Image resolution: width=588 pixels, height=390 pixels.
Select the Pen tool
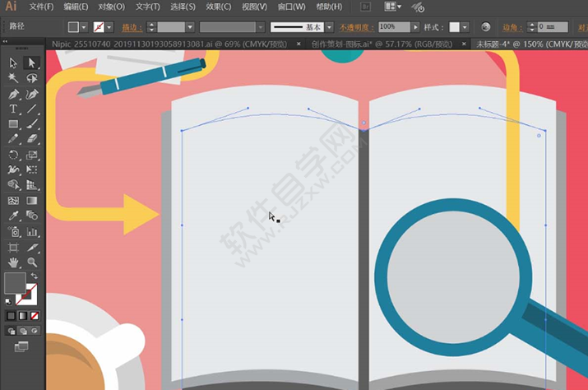pos(14,94)
